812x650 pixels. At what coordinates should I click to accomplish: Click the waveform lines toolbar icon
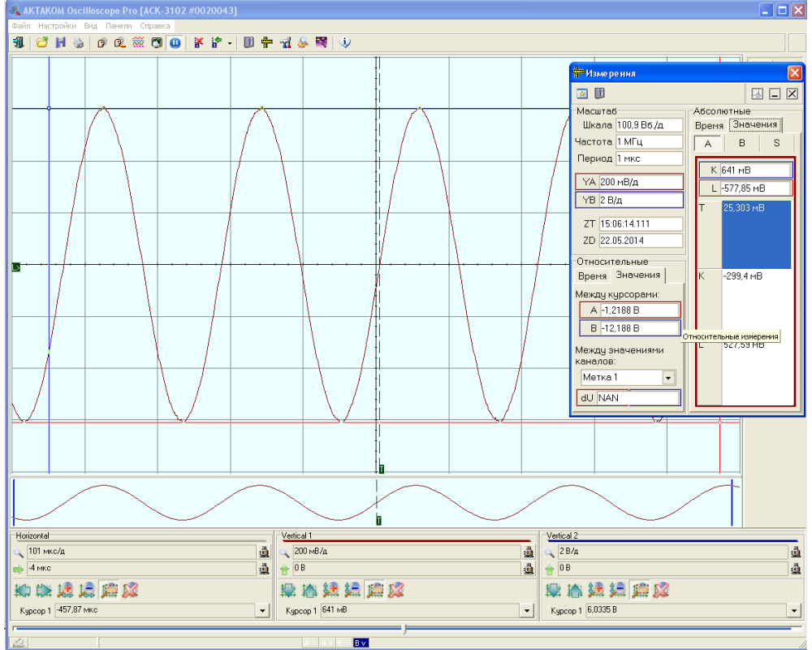[x=138, y=43]
